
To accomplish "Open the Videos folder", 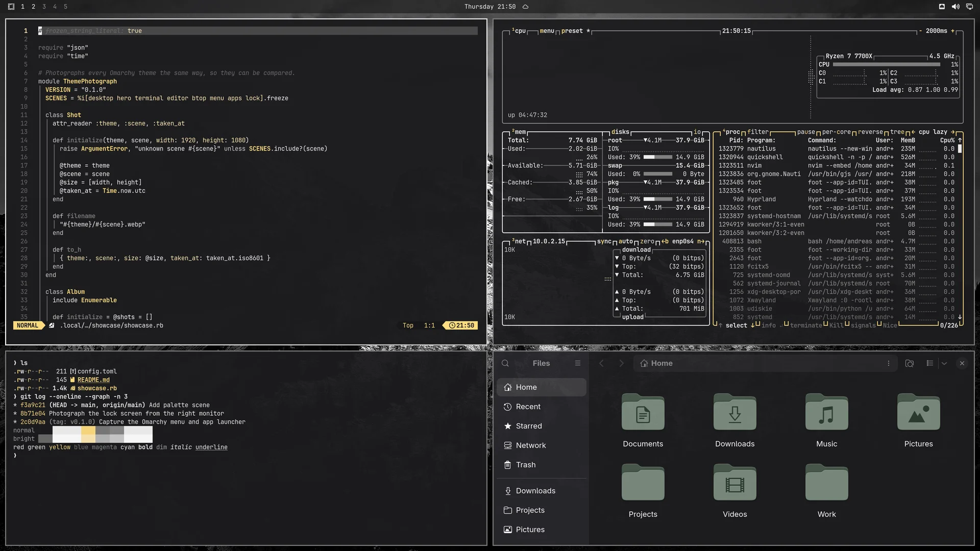I will [x=735, y=491].
